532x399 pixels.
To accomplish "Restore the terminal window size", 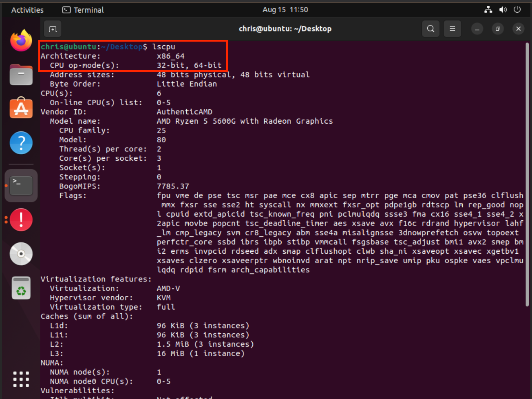I will pos(498,29).
